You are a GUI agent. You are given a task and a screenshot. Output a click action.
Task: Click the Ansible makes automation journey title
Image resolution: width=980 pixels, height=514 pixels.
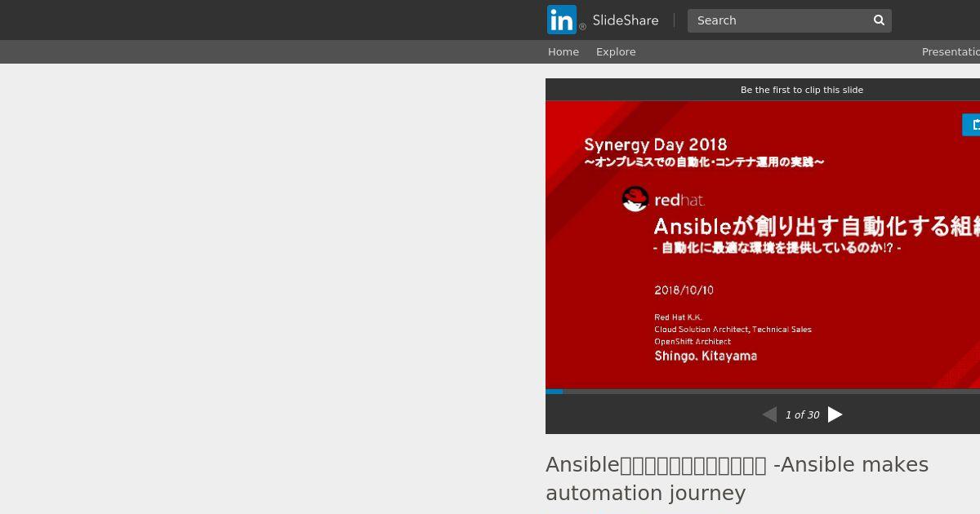737,478
